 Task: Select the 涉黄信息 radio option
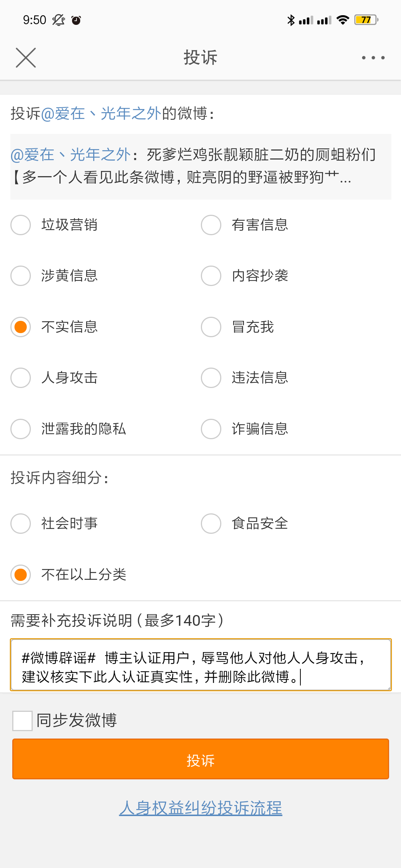click(21, 276)
